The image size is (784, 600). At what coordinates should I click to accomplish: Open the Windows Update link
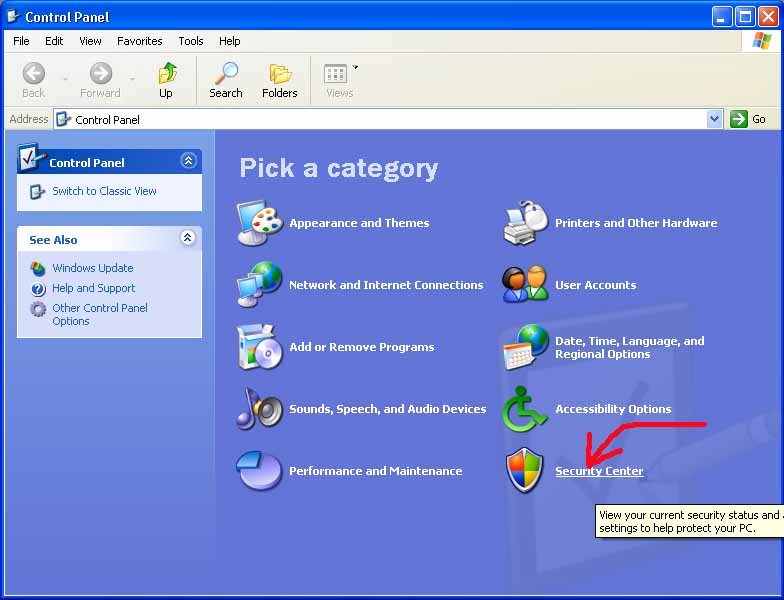(x=92, y=268)
